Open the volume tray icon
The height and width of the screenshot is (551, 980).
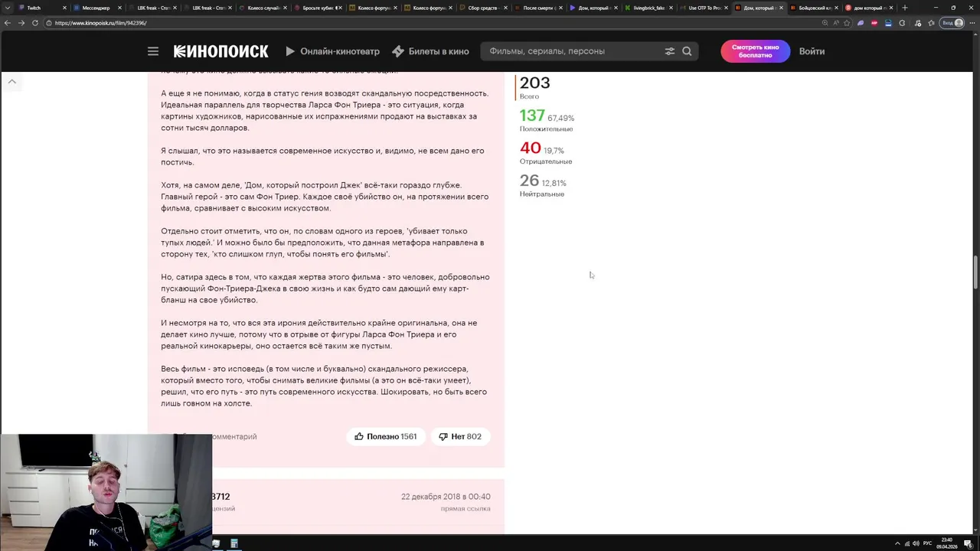click(x=916, y=543)
